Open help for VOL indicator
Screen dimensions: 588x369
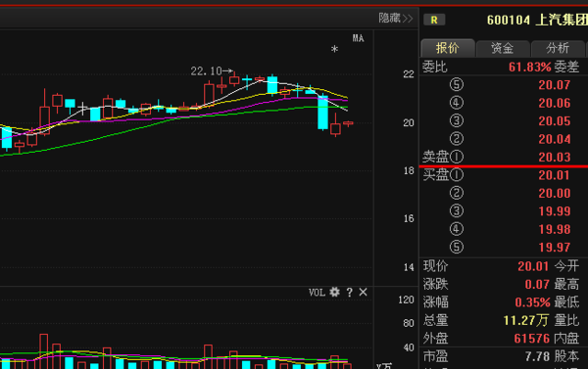pos(350,293)
